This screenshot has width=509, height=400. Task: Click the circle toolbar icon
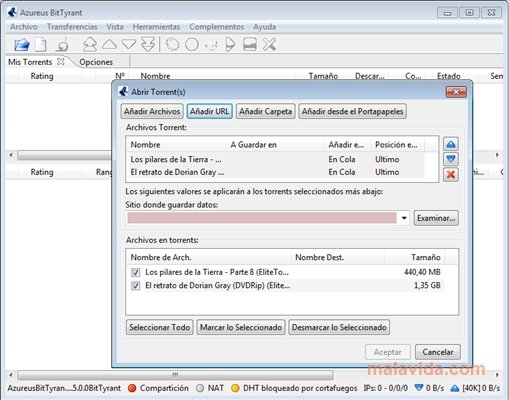click(192, 44)
